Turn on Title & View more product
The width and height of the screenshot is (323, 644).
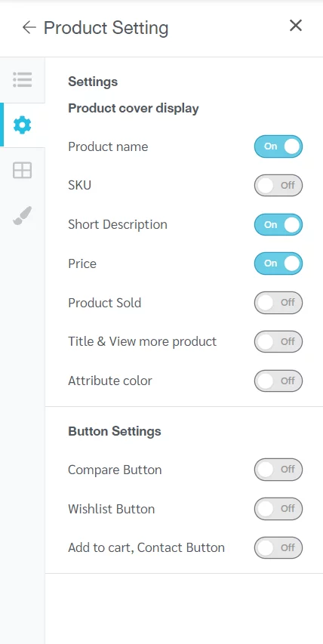click(x=278, y=342)
